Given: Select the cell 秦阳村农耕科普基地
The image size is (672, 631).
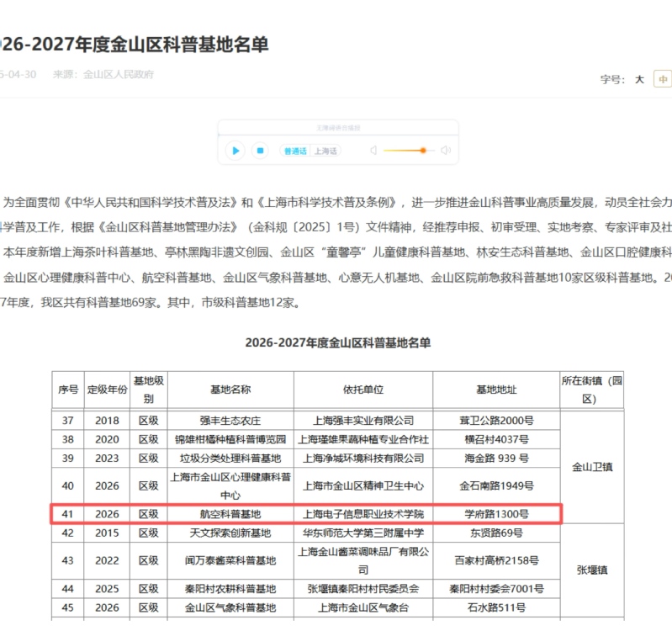Looking at the screenshot, I should tap(230, 589).
